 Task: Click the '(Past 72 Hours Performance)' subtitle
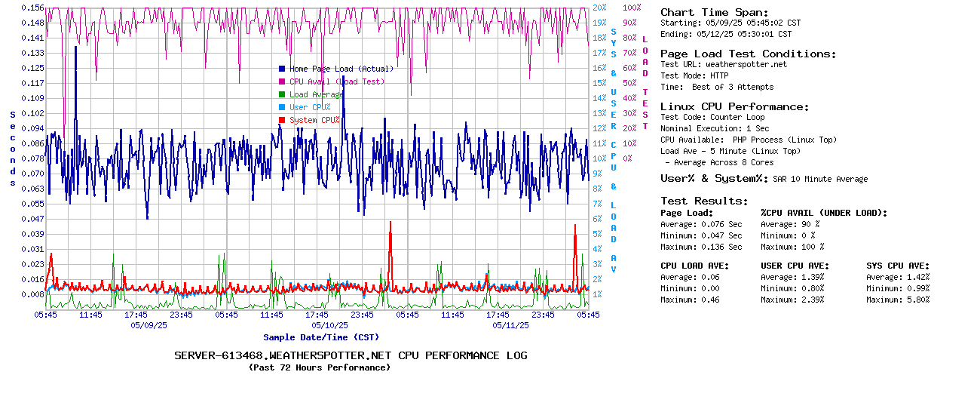pos(319,367)
